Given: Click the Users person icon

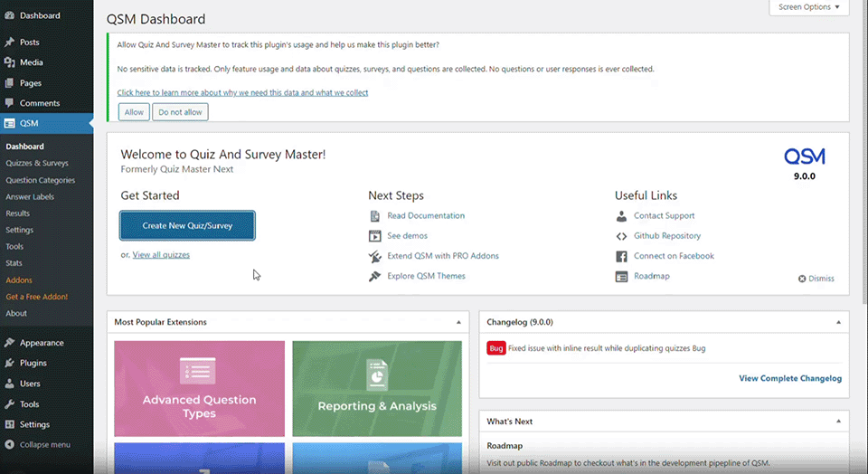Looking at the screenshot, I should (9, 384).
